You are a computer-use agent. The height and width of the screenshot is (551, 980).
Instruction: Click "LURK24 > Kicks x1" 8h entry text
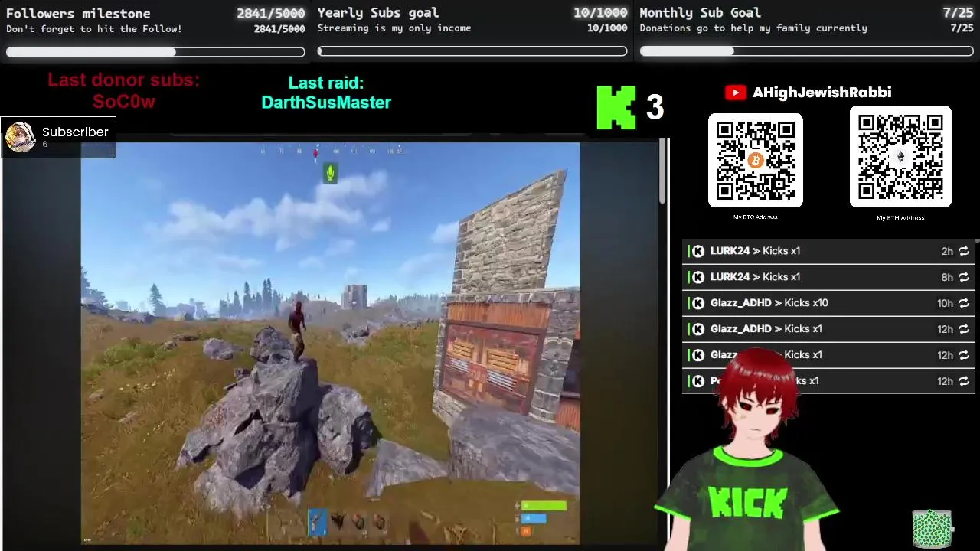coord(755,277)
